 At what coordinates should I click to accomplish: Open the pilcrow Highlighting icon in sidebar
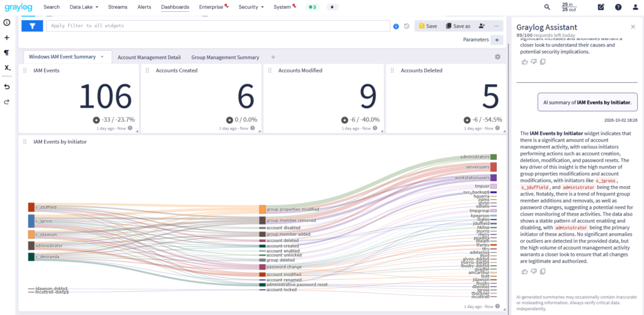pos(6,53)
